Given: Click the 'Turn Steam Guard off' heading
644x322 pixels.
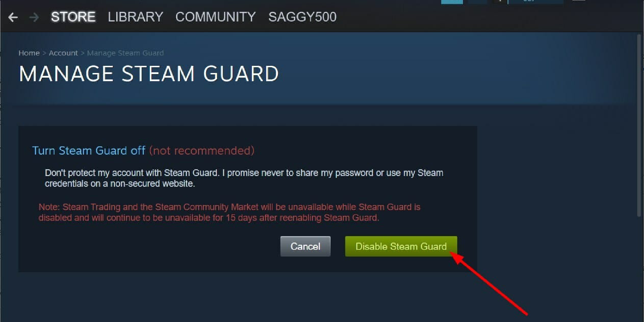Looking at the screenshot, I should point(89,150).
